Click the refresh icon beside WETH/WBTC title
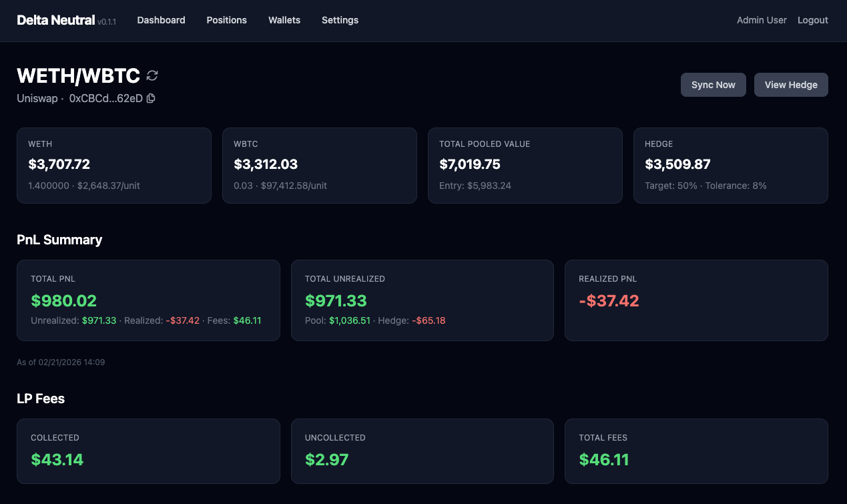The width and height of the screenshot is (847, 504). tap(152, 75)
